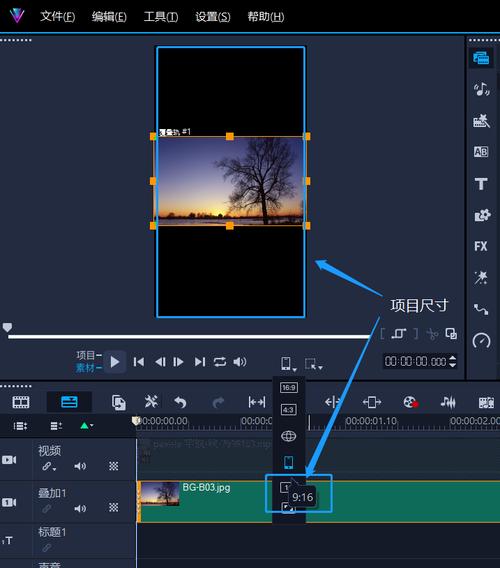
Task: Show all visible tracks icon
Action: coord(20,426)
